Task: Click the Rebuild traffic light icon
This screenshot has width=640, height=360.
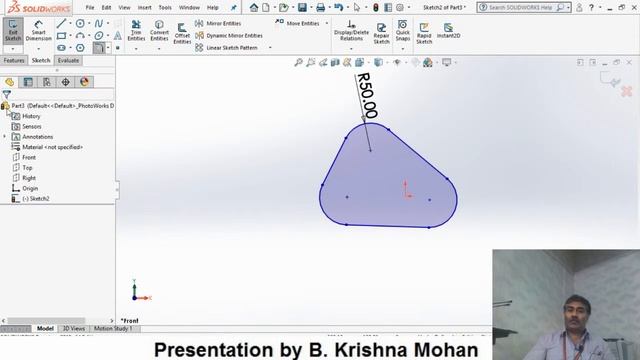Action: 376,7
